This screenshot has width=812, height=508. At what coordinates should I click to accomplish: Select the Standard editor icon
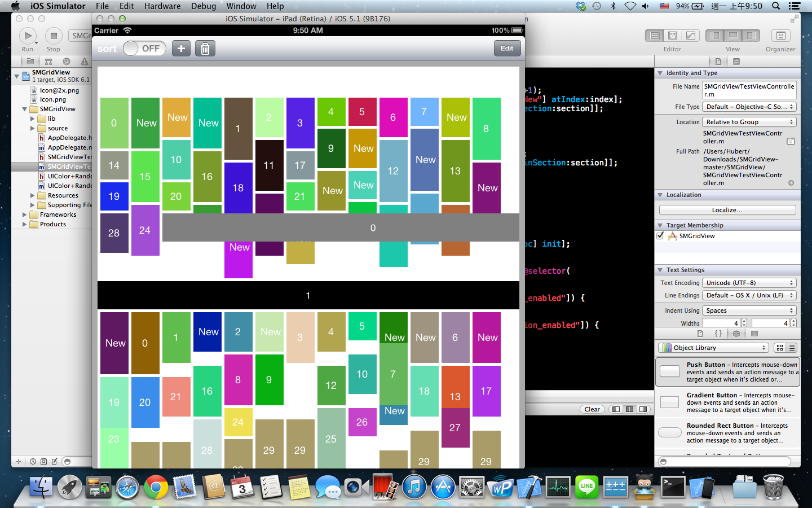[655, 36]
